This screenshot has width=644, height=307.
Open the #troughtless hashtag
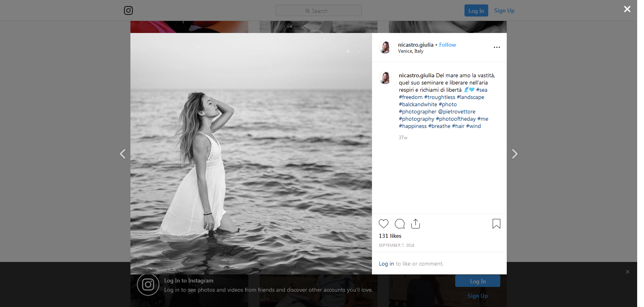(x=440, y=97)
